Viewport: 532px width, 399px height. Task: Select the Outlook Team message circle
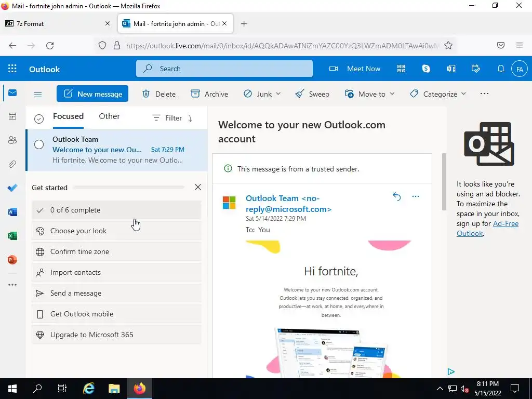point(39,144)
